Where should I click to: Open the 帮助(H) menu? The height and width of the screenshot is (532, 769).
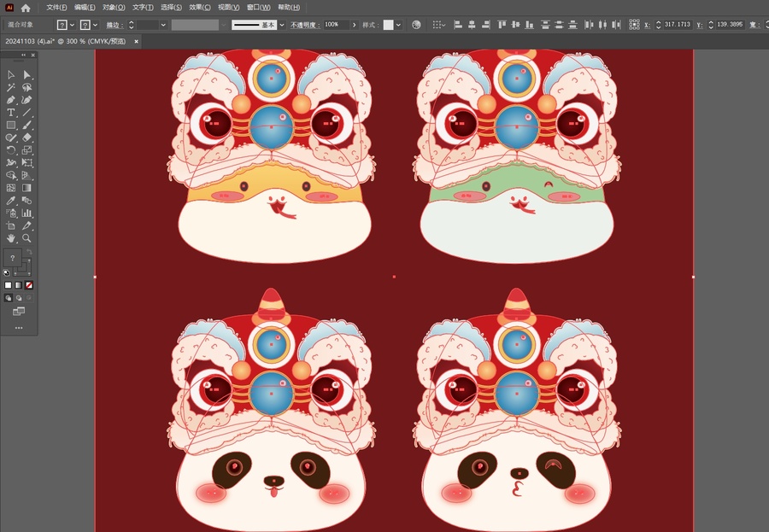pyautogui.click(x=289, y=8)
